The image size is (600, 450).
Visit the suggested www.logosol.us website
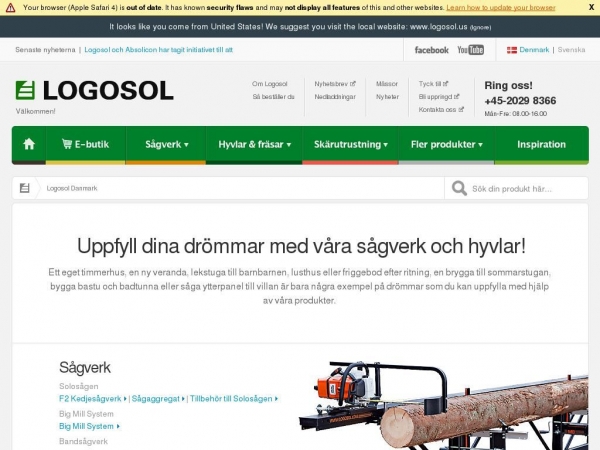(438, 27)
